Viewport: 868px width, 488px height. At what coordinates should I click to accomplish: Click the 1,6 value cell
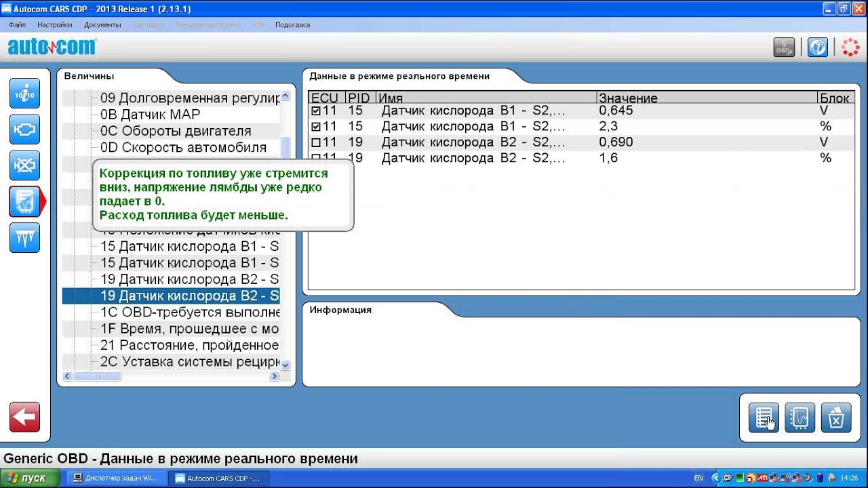click(608, 158)
